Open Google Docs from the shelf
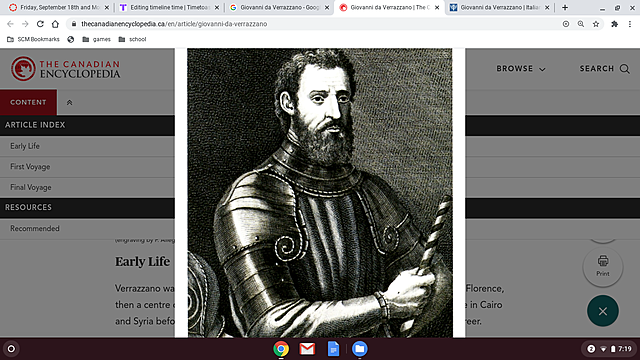Image resolution: width=640 pixels, height=360 pixels. click(x=333, y=349)
